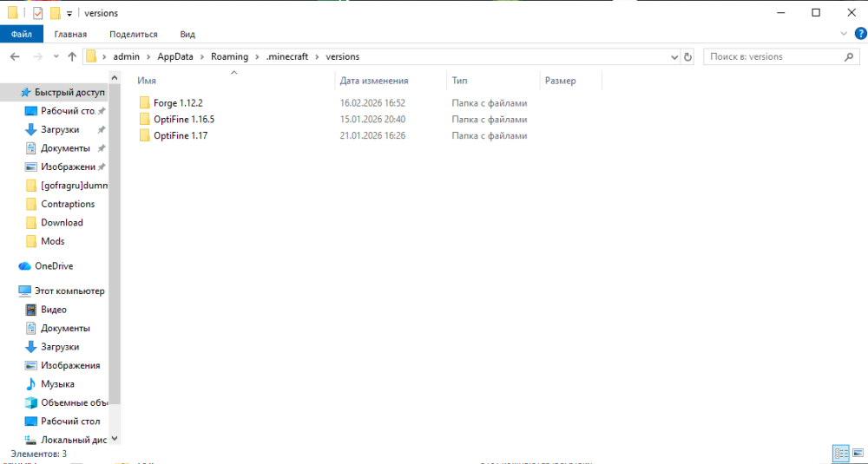Select the OptiFine 1.16.5 folder icon

(x=144, y=119)
